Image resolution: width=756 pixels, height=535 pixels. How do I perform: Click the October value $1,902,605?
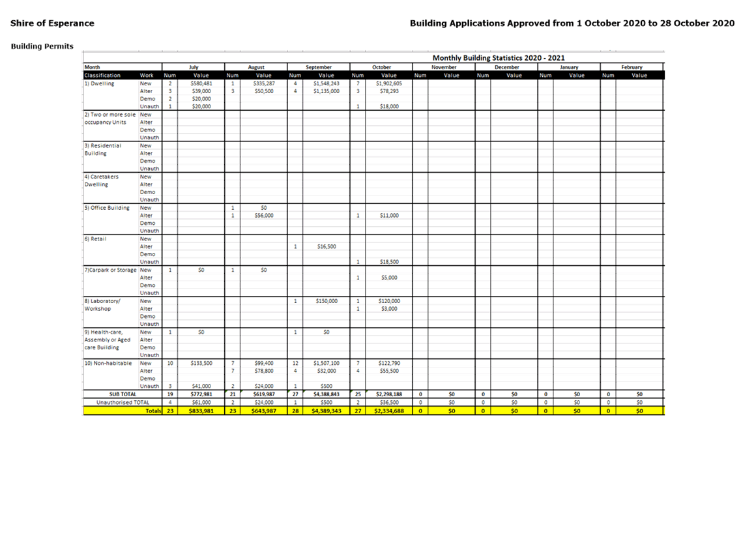coord(389,83)
